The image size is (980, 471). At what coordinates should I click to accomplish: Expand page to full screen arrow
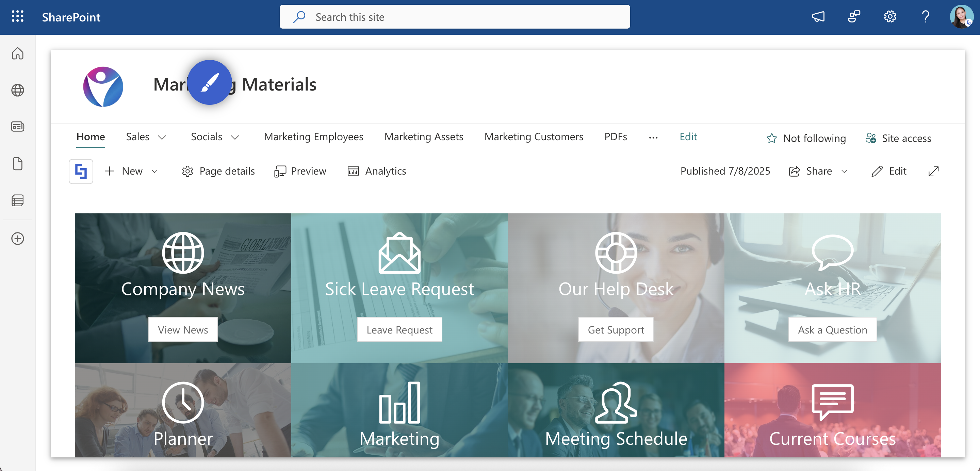pyautogui.click(x=934, y=171)
